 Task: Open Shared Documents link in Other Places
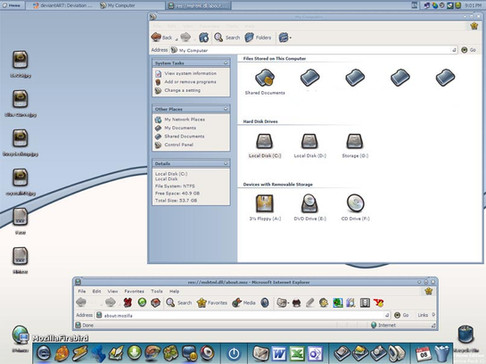coord(184,136)
